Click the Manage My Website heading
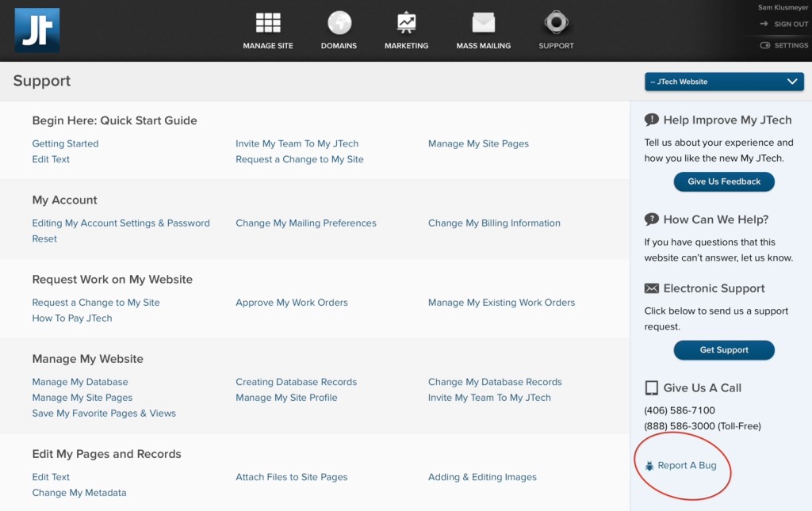This screenshot has height=511, width=812. point(87,359)
